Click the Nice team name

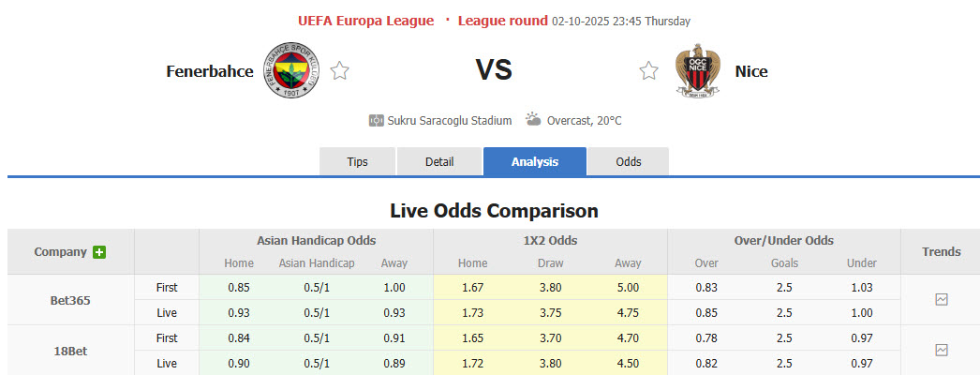click(751, 71)
